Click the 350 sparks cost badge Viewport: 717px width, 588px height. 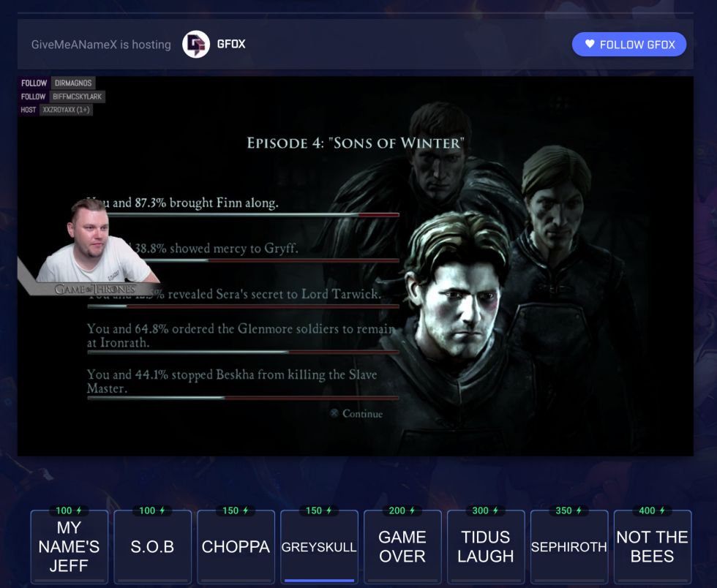pos(569,510)
